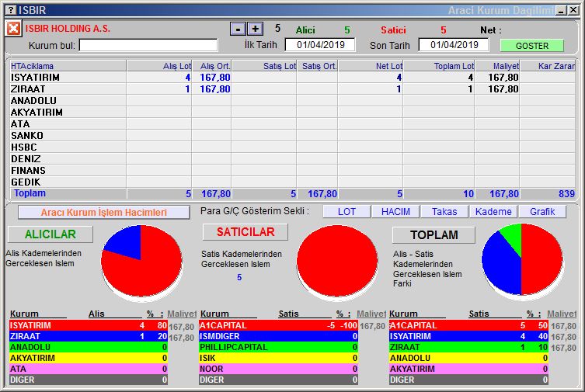585x392 pixels.
Task: Click blue ZIRAAT row in Alis list
Action: [x=89, y=336]
